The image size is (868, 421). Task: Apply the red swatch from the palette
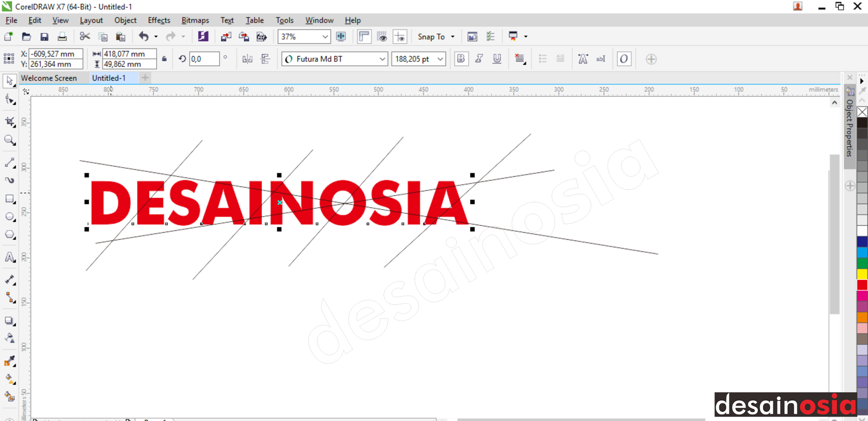[862, 285]
